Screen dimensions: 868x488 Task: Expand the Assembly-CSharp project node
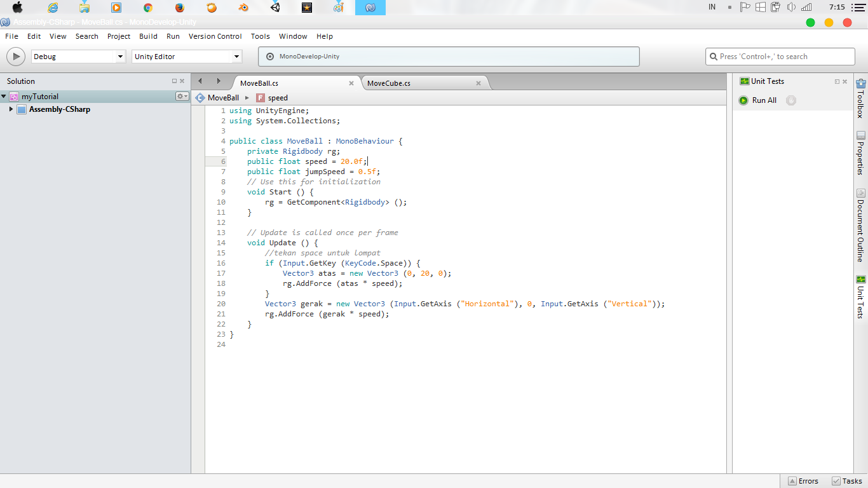tap(11, 109)
